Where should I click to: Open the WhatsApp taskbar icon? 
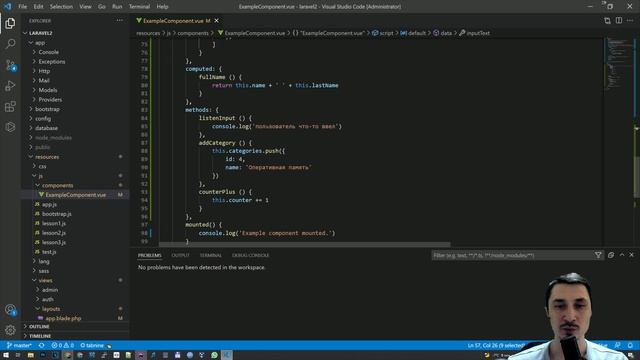coord(214,356)
